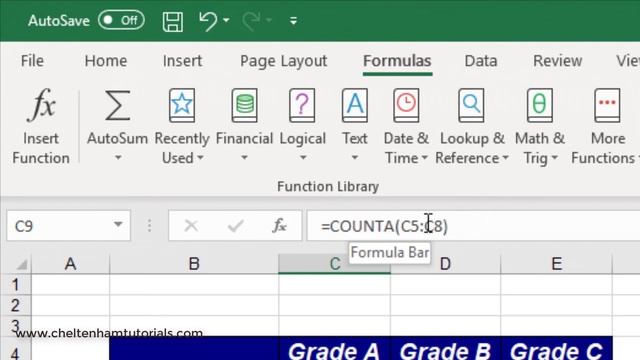Screen dimensions: 640x360
Task: Switch to the Insert tab
Action: pos(182,61)
